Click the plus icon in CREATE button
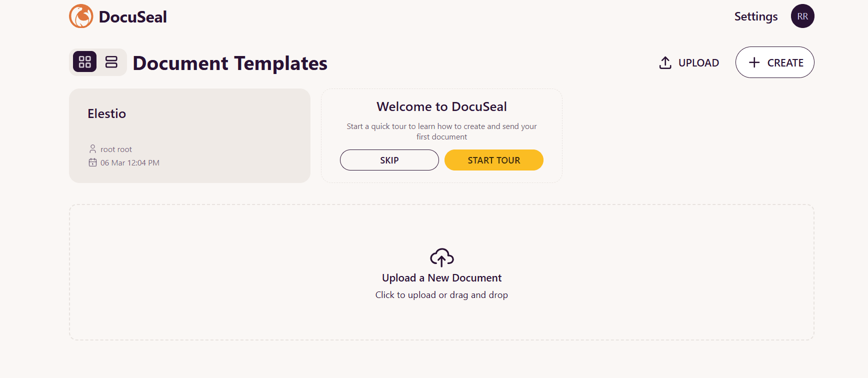The image size is (868, 378). (754, 62)
